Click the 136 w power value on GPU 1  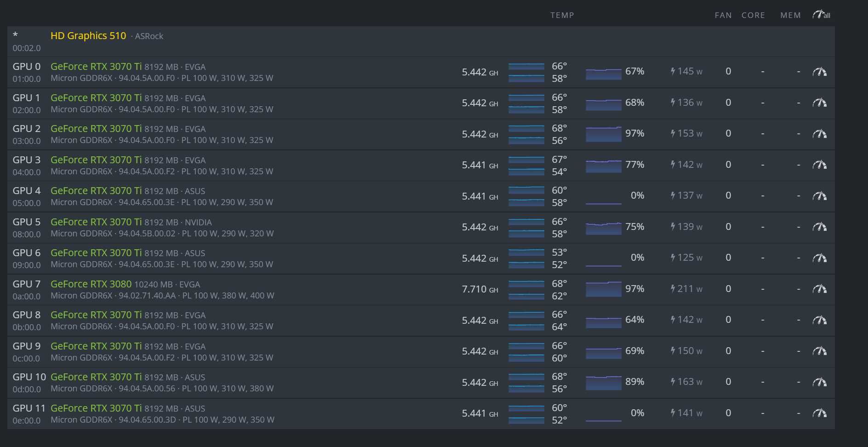[690, 103]
